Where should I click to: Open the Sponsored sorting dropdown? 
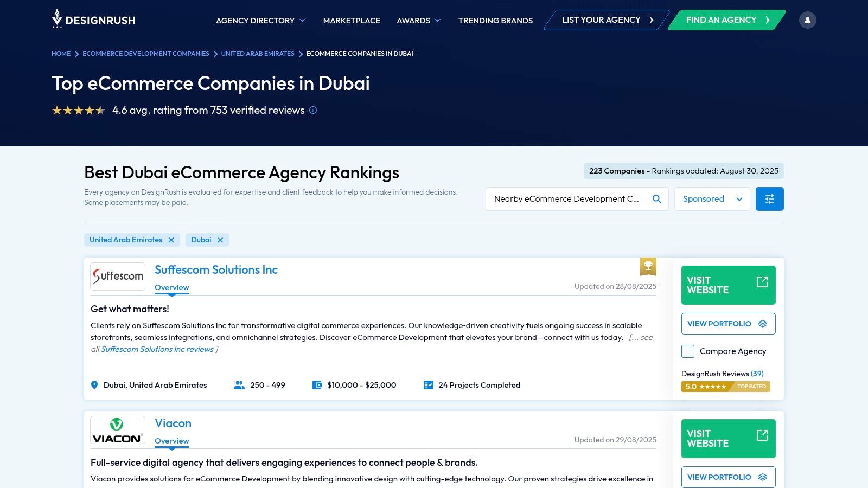pyautogui.click(x=712, y=198)
